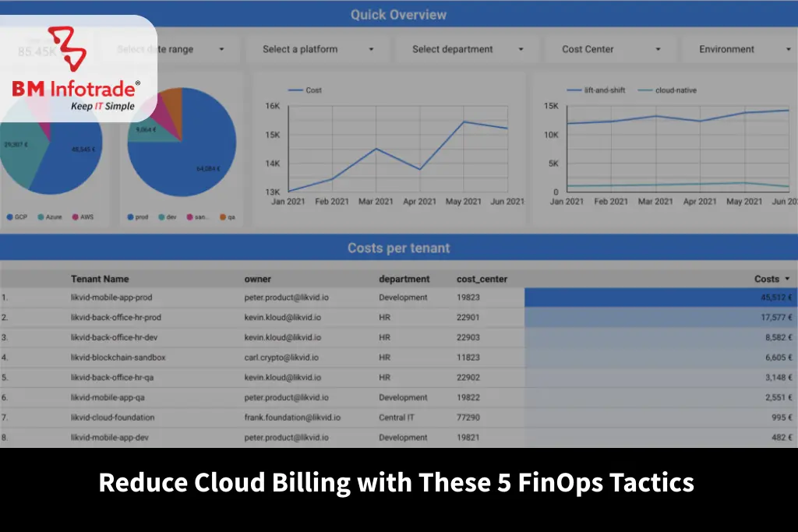Image resolution: width=798 pixels, height=532 pixels.
Task: Click the prod legend icon in the environment pie chart
Action: click(129, 216)
